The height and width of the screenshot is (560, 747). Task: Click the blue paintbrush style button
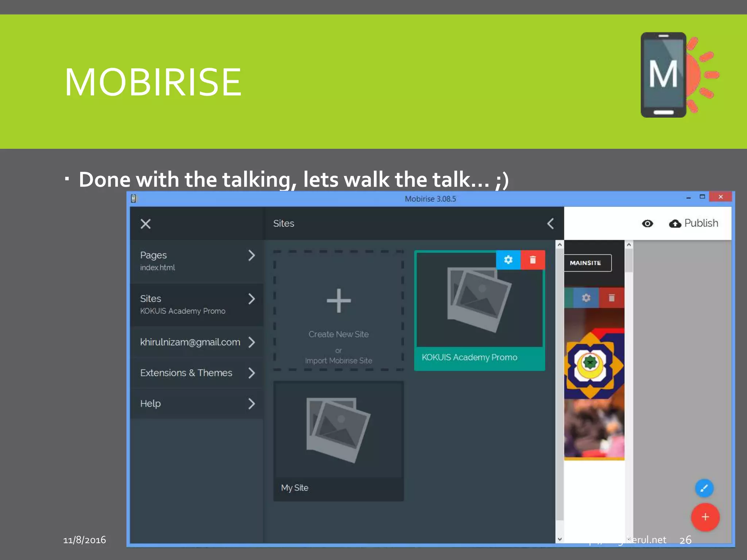(x=704, y=488)
